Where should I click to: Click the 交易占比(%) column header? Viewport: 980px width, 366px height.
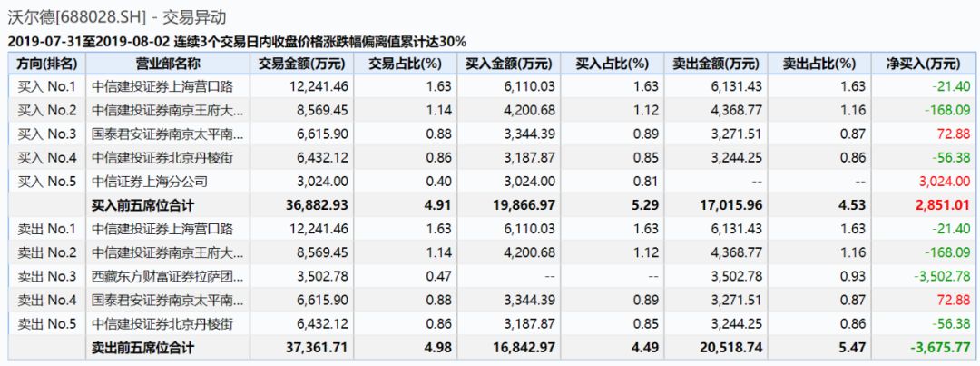(x=405, y=64)
